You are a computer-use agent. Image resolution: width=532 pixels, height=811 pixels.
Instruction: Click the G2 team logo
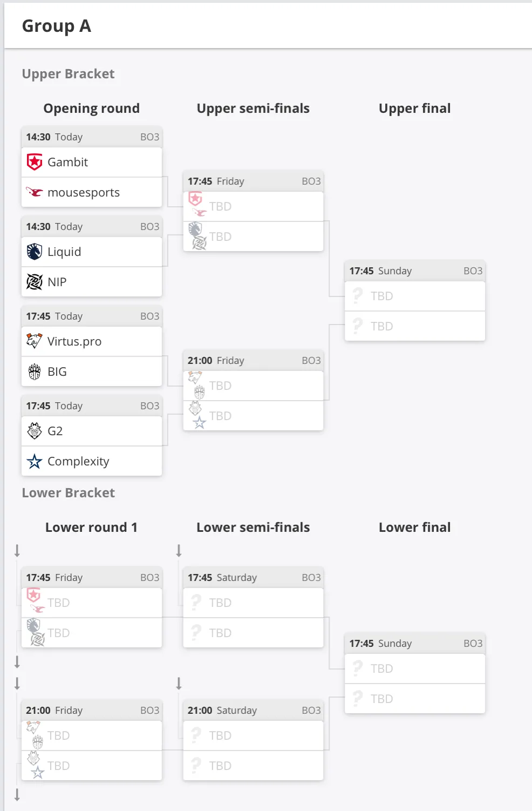click(x=35, y=431)
